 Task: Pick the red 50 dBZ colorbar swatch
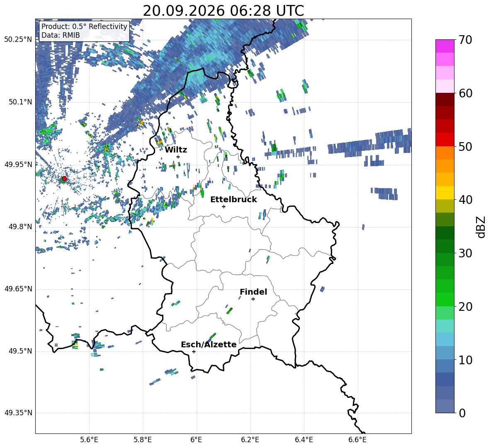click(445, 140)
